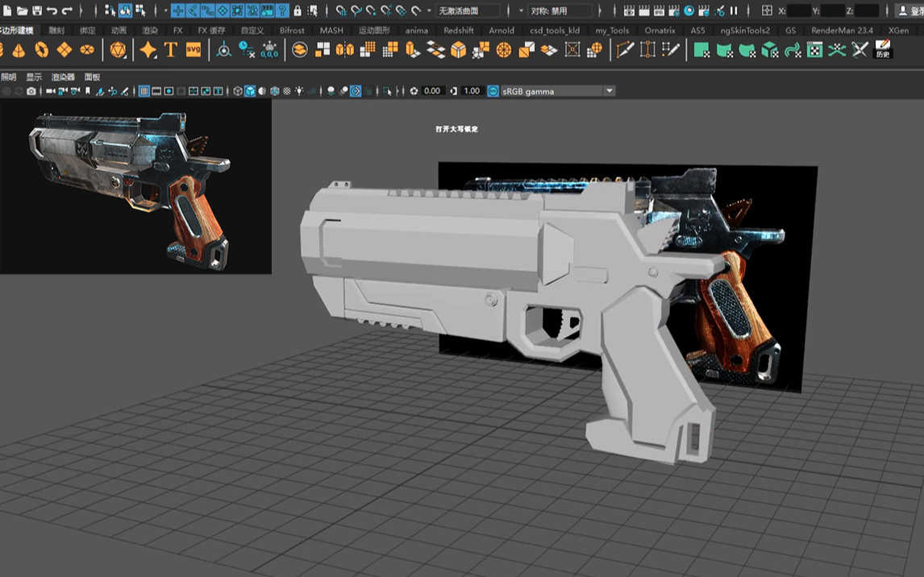This screenshot has width=924, height=577.
Task: Select the wireframe display icon in viewport bar
Action: point(237,90)
